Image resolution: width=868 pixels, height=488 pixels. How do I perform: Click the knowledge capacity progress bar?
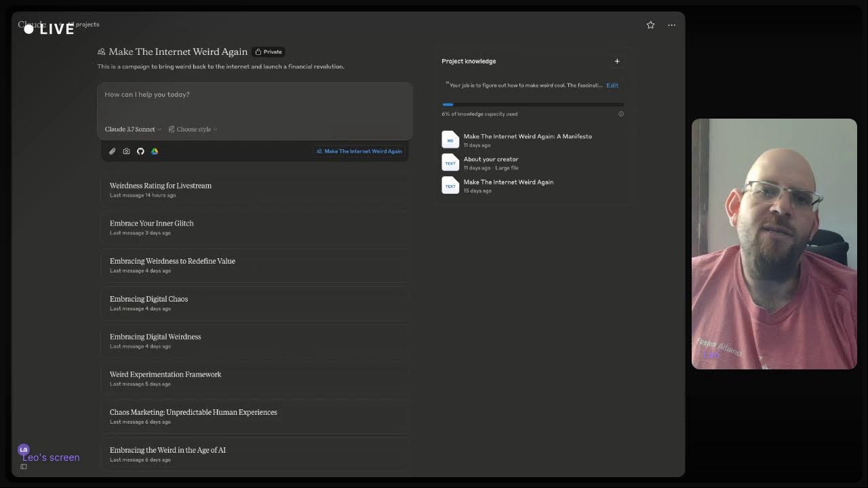pyautogui.click(x=532, y=104)
